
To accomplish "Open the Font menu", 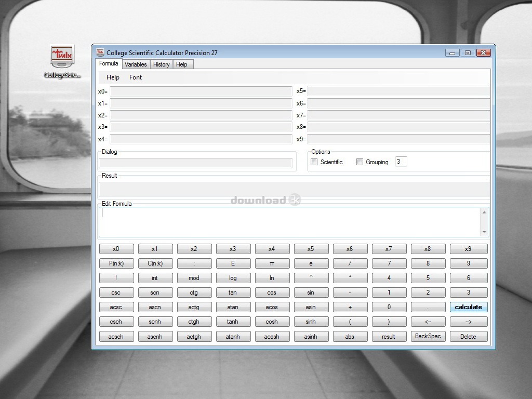I will pos(136,77).
